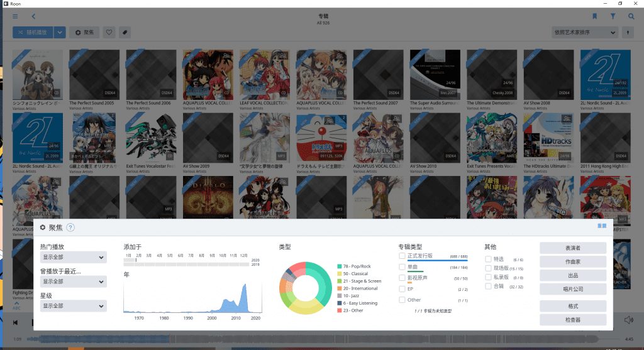Click the back arrow icon
This screenshot has height=350, width=644.
pos(33,16)
